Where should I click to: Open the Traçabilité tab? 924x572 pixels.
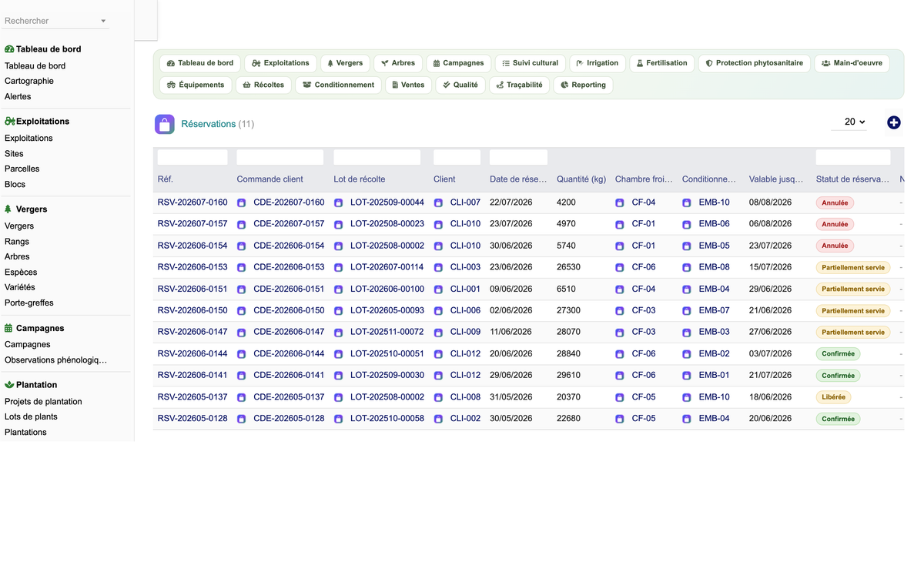tap(520, 85)
